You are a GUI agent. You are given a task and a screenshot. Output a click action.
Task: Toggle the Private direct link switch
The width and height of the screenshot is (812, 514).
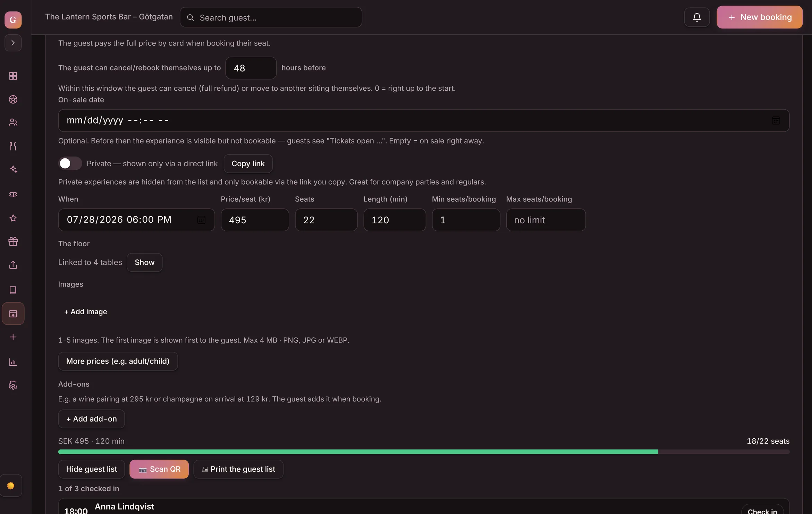pos(70,164)
